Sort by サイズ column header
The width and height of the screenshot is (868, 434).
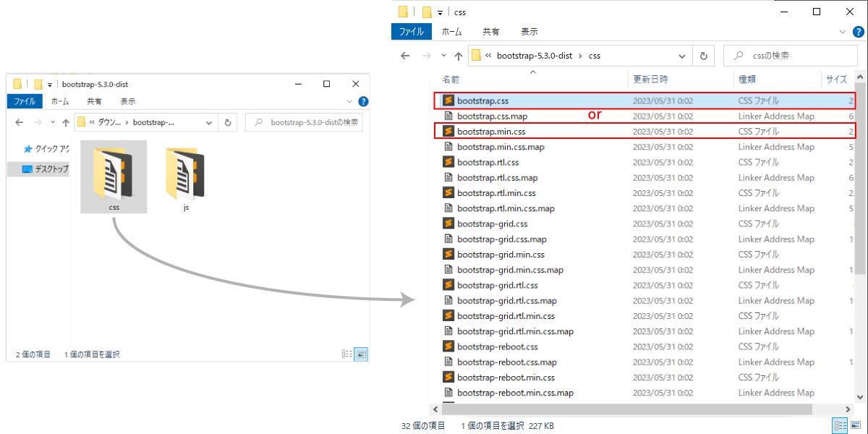[838, 80]
